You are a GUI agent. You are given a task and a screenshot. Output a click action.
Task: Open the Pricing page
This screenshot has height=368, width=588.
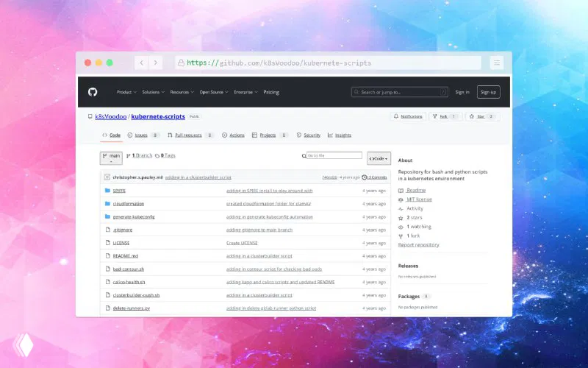coord(271,92)
